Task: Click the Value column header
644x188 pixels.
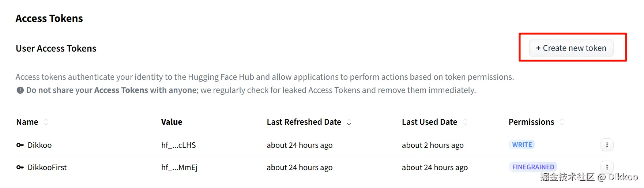Action: [x=172, y=122]
